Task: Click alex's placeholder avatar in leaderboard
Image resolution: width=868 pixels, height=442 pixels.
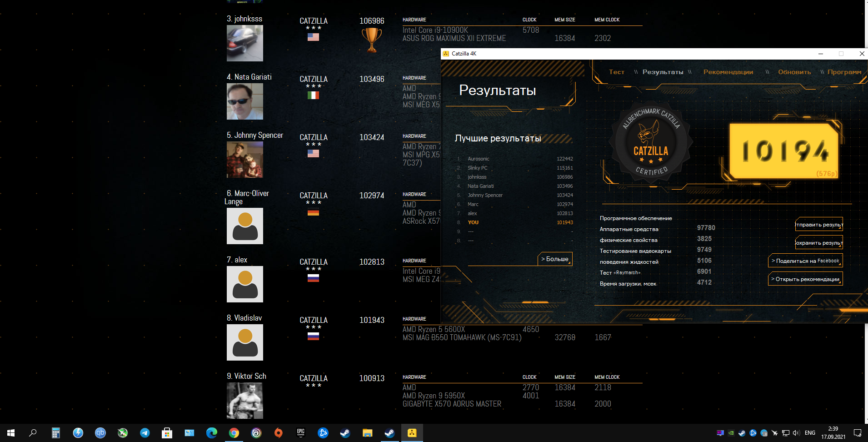Action: point(245,284)
